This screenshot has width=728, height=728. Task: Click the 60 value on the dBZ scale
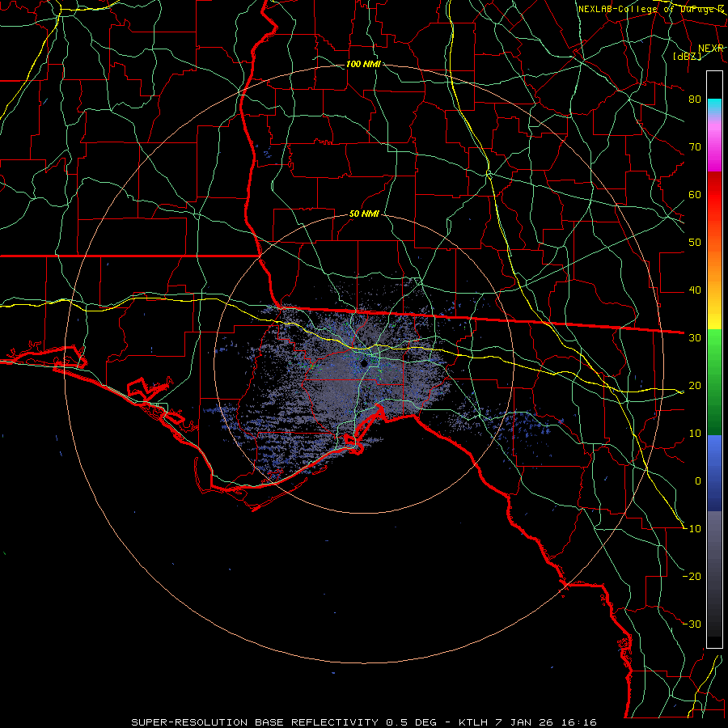pos(695,194)
